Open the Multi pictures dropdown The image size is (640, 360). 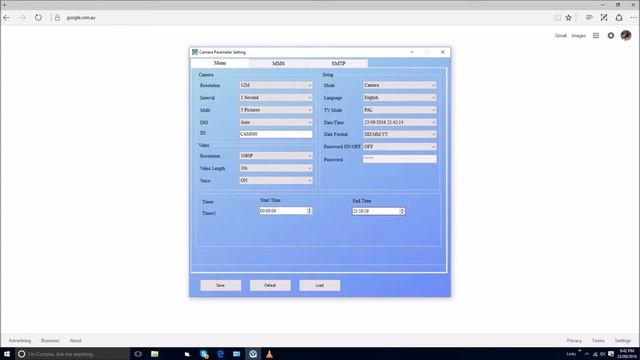click(x=276, y=110)
